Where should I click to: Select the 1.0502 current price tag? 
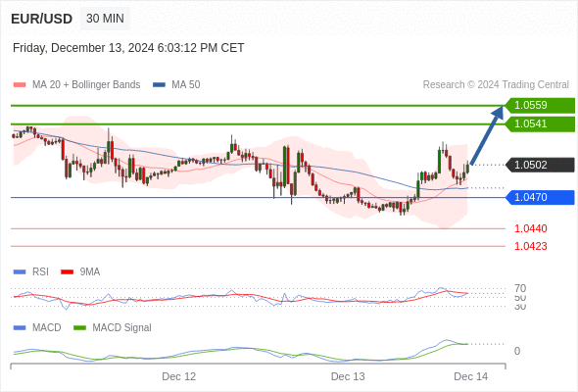[x=540, y=165]
